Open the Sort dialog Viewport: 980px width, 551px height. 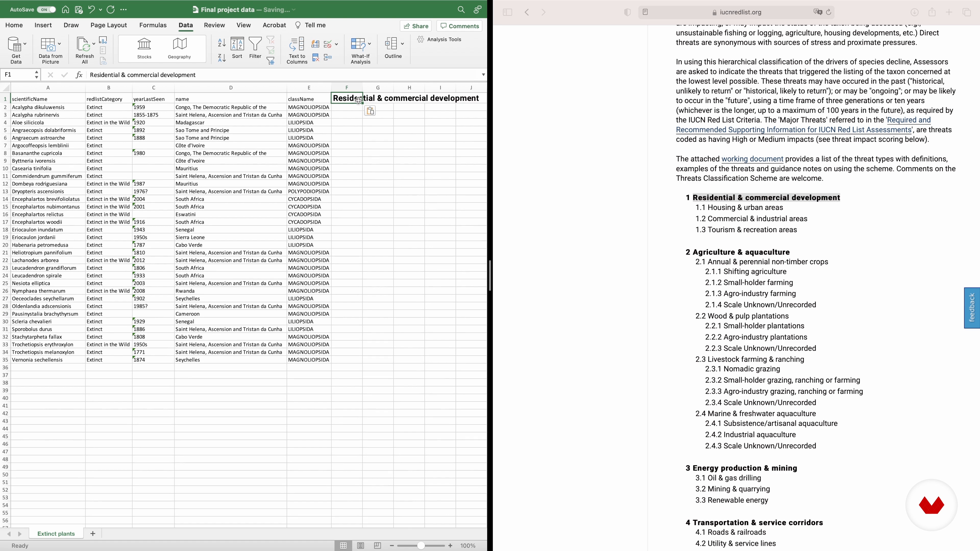[x=237, y=48]
